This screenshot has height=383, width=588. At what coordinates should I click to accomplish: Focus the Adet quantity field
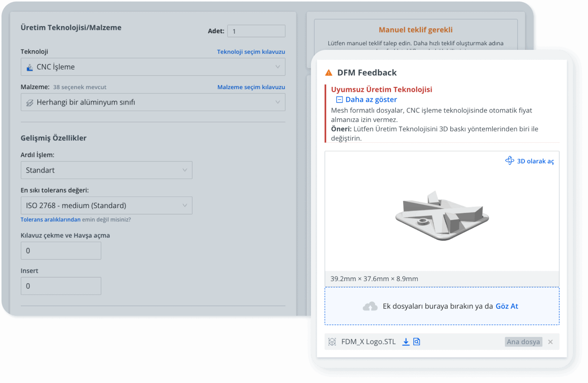click(x=256, y=31)
